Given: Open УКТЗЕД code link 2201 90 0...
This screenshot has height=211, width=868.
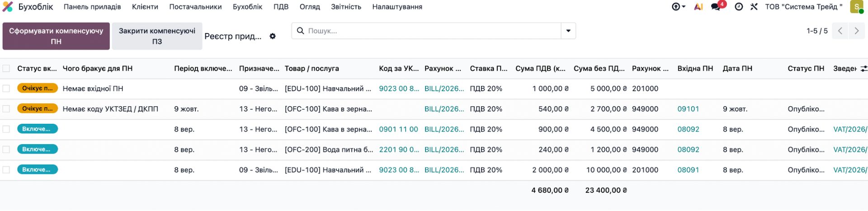Looking at the screenshot, I should click(x=399, y=150).
